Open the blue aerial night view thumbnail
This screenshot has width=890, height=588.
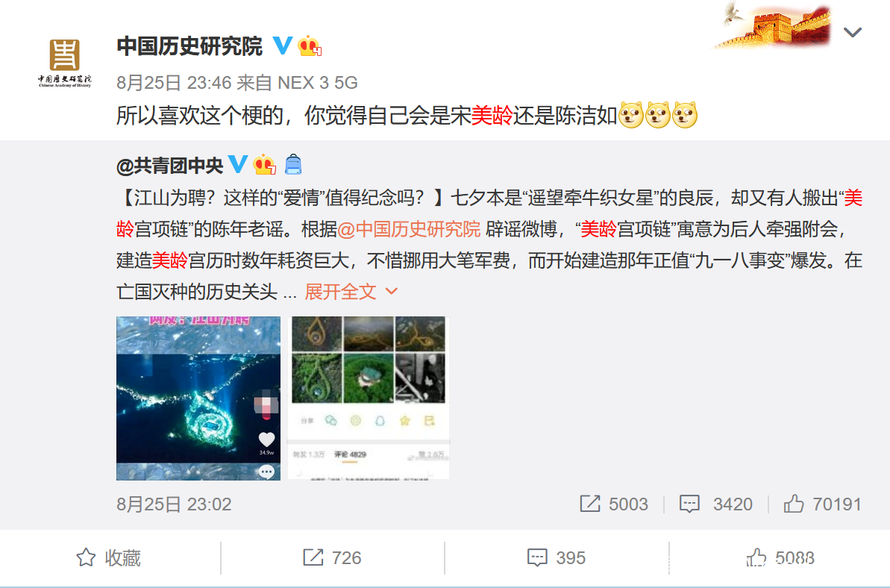point(198,398)
